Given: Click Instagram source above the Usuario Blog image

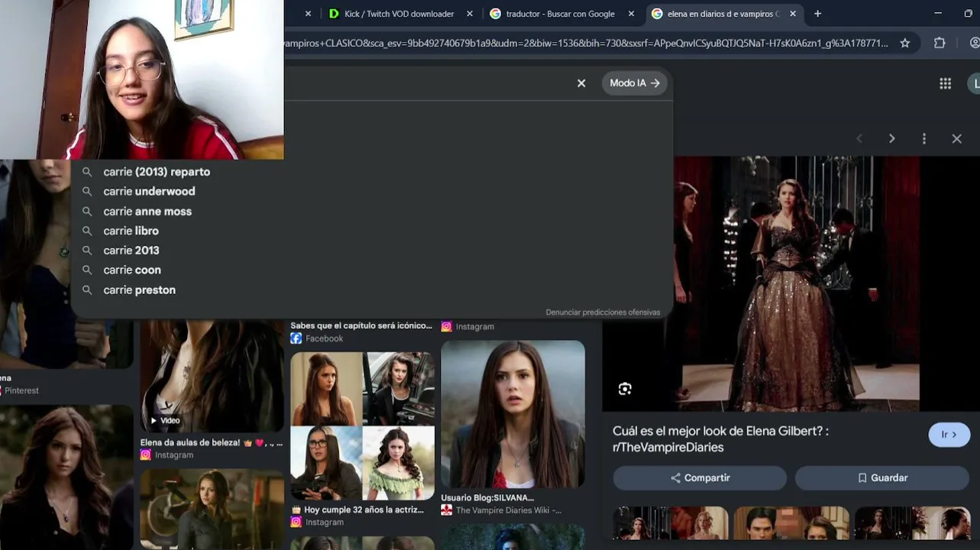Looking at the screenshot, I should point(475,327).
